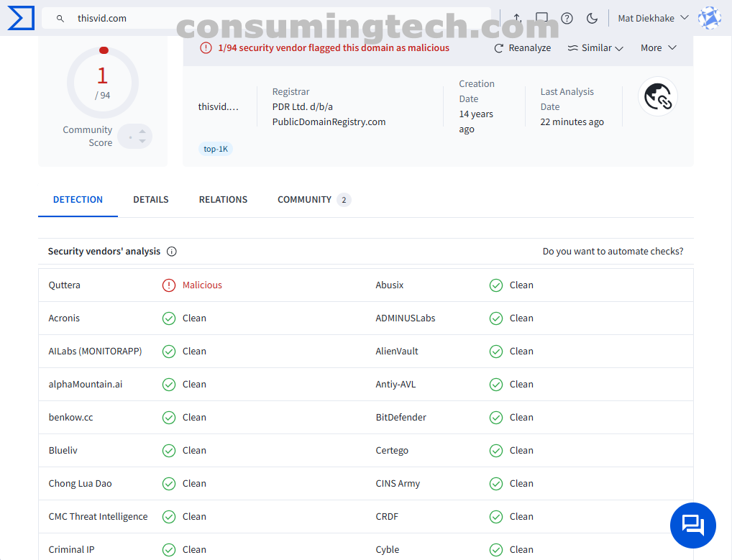Open the chat bubble widget

tap(692, 525)
